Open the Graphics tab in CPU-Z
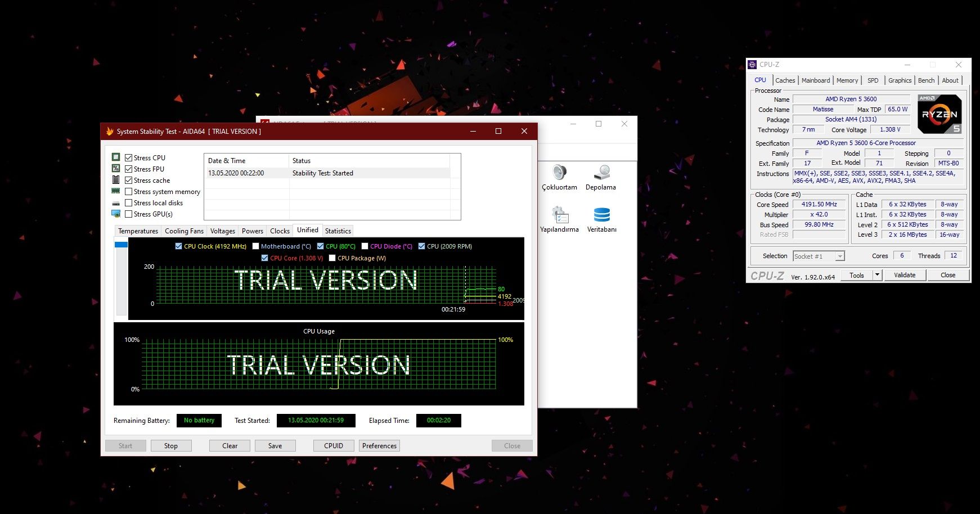 tap(900, 80)
